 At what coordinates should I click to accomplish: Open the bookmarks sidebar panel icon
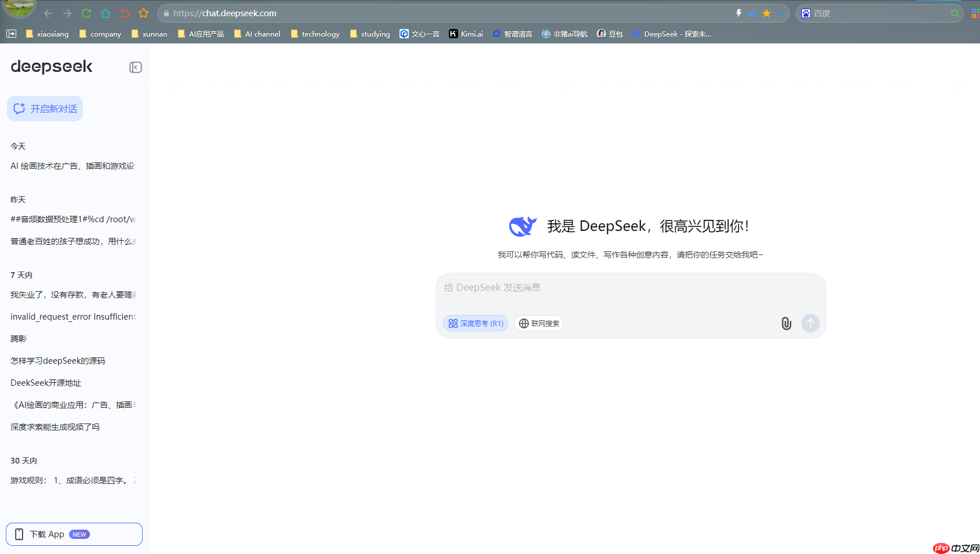click(11, 34)
